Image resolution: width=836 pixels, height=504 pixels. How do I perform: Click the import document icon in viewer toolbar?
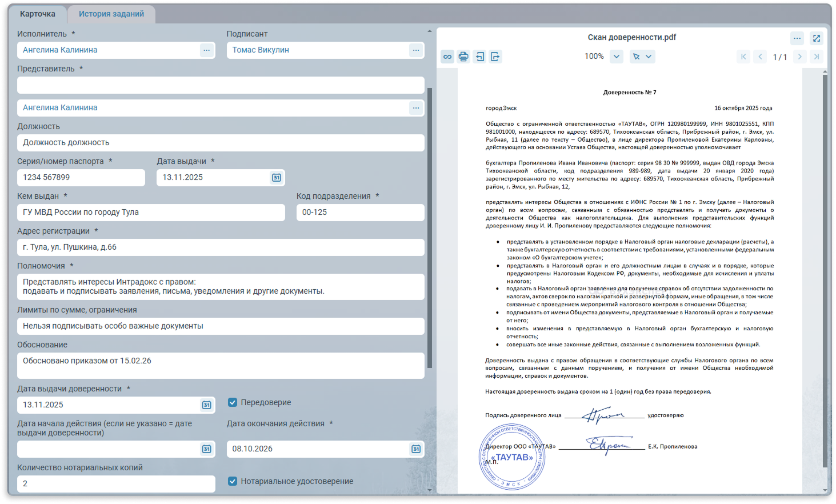(x=479, y=57)
